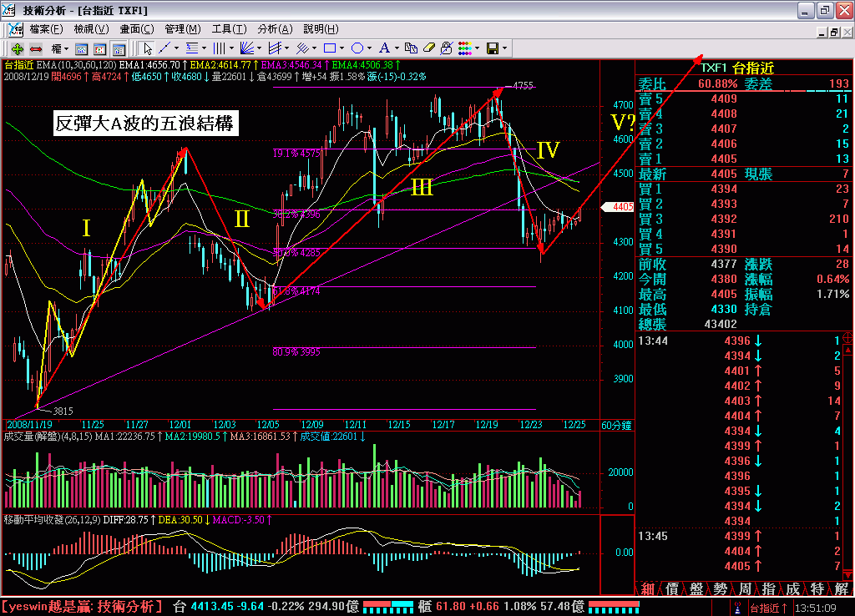The width and height of the screenshot is (855, 616).
Task: Switch to the 特 tab
Action: [817, 588]
